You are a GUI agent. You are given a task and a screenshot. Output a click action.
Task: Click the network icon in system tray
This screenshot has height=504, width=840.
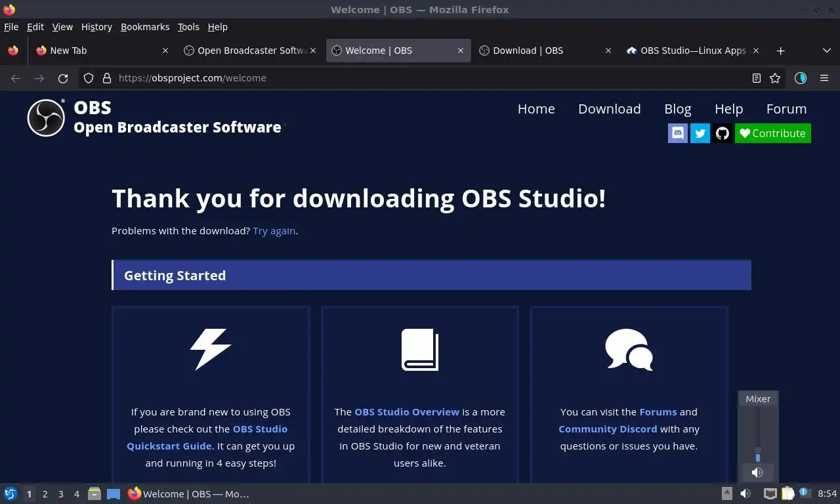coord(770,493)
